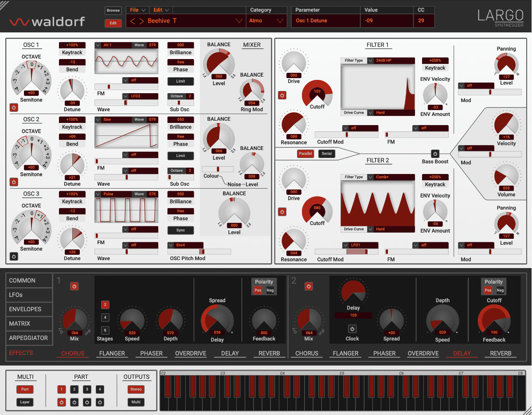Go to previous preset with left arrow
The width and height of the screenshot is (532, 415).
click(133, 21)
